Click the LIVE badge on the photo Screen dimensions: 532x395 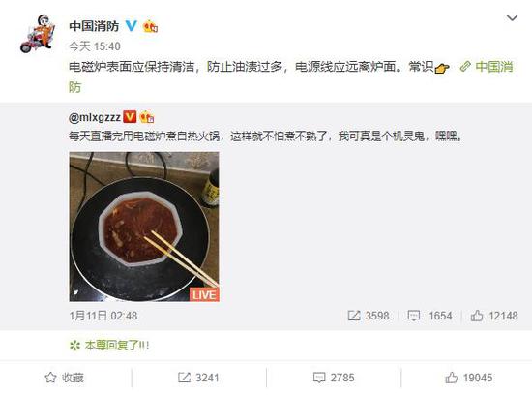(204, 294)
